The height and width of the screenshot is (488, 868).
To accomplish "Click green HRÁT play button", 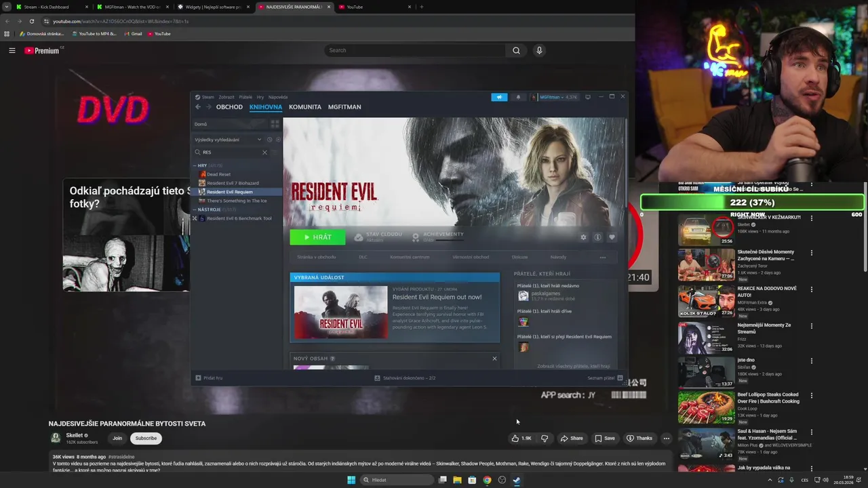I will tap(317, 237).
